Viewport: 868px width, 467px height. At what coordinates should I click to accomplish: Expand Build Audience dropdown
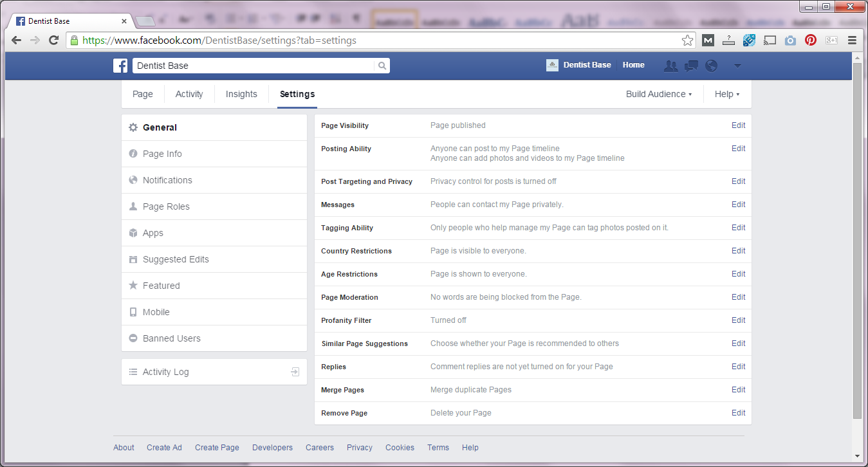click(x=659, y=94)
